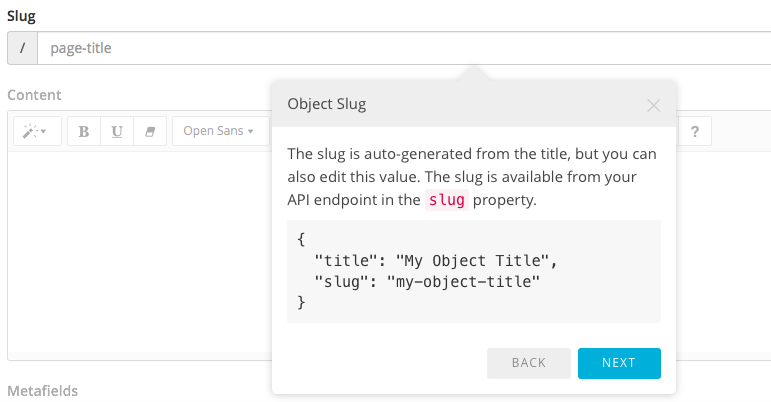
Task: Click the BACK button
Action: [529, 363]
